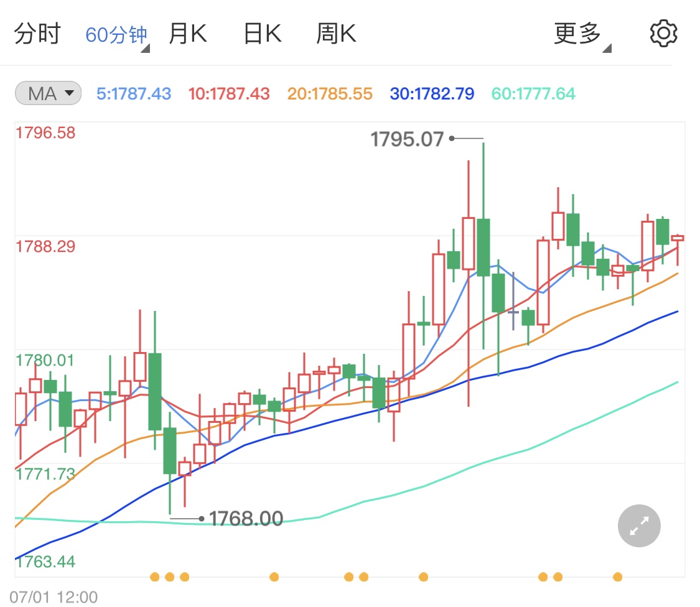Screen dimensions: 700x607
Task: Click the 1796.58 axis label
Action: click(45, 133)
